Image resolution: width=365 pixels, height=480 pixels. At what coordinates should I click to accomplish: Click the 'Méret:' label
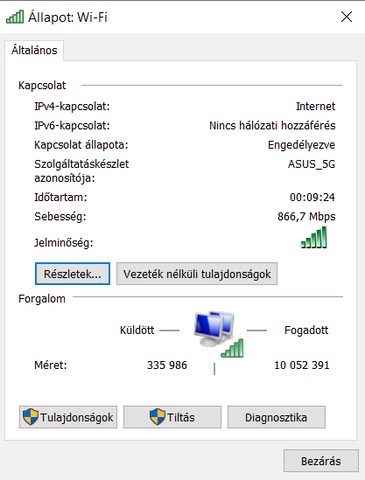[50, 365]
